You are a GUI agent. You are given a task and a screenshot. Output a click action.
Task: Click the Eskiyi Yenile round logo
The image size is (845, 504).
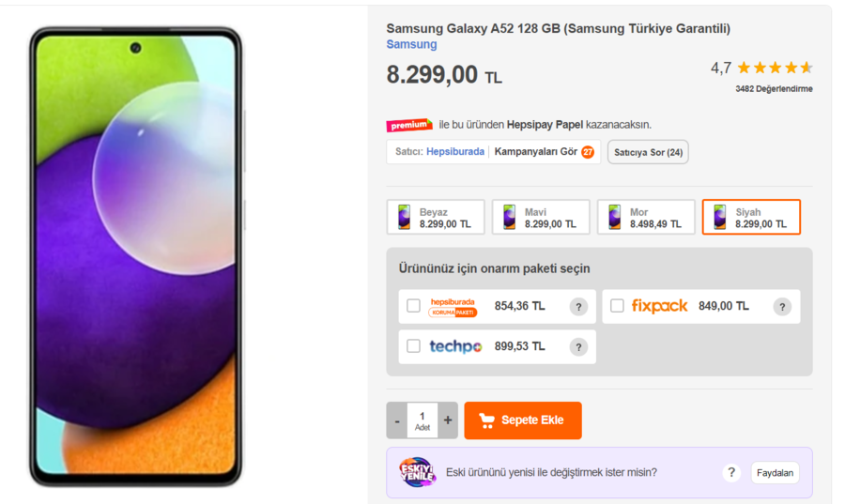click(x=417, y=472)
